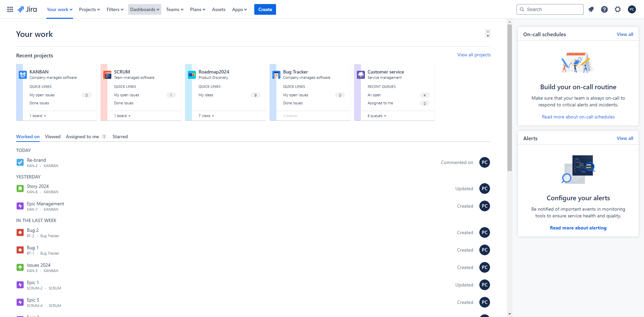644x317 pixels.
Task: Switch to the Starred tab
Action: click(x=120, y=137)
